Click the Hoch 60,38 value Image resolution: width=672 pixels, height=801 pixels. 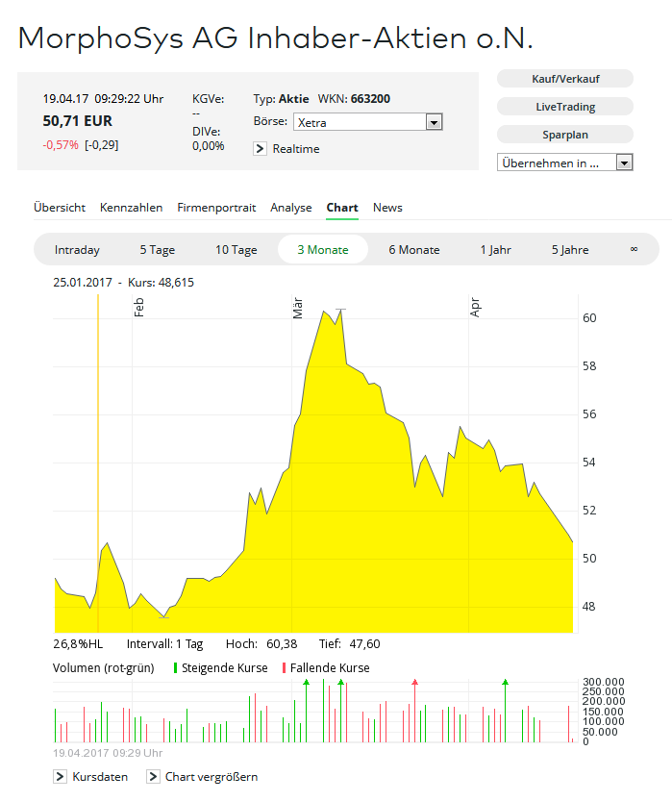(x=282, y=643)
